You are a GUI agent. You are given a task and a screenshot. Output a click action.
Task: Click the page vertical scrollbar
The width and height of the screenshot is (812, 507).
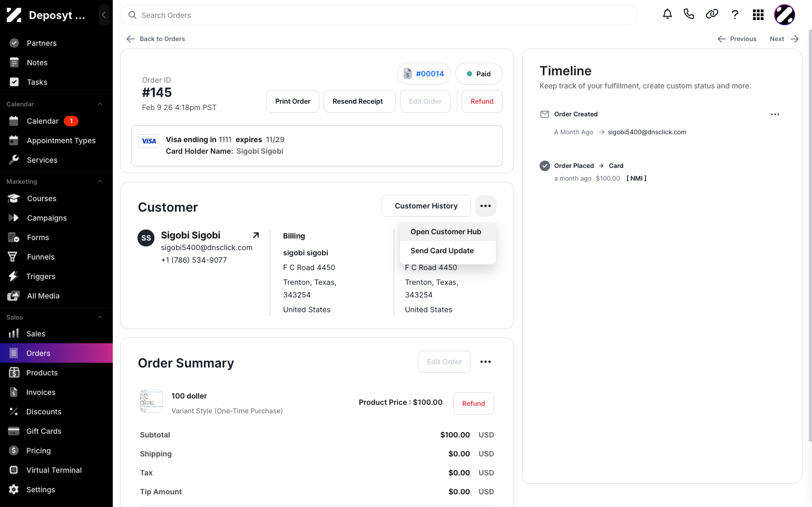pos(810,236)
